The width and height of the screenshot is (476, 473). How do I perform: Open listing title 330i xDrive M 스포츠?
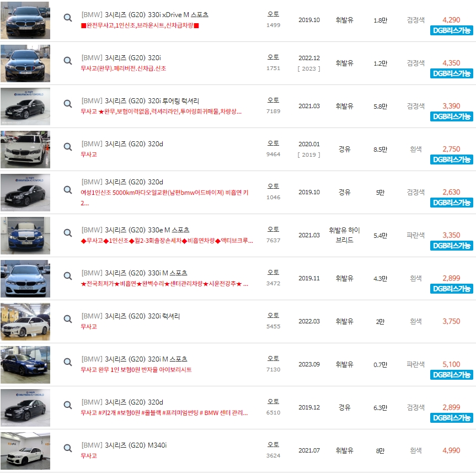pos(145,15)
